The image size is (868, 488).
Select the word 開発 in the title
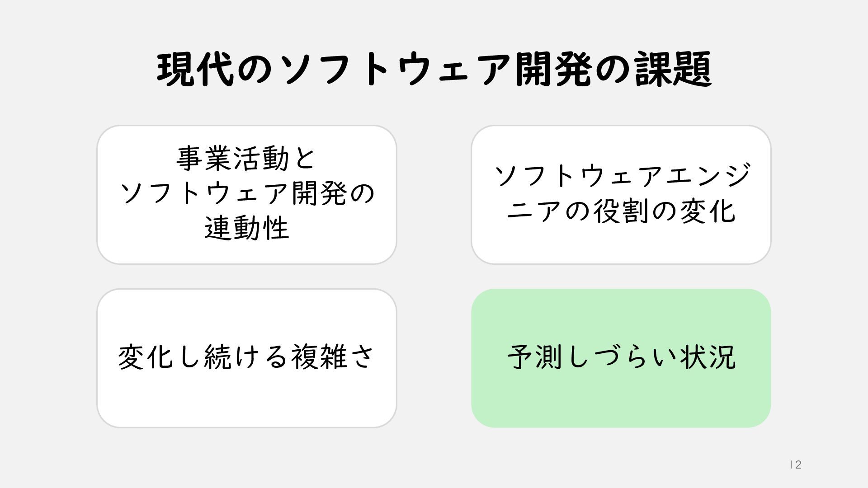click(552, 70)
